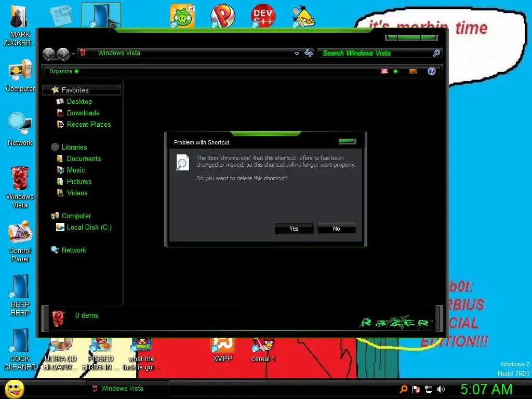Screen dimensions: 532x399
Task: Open the Computer desktop icon
Action: click(20, 76)
